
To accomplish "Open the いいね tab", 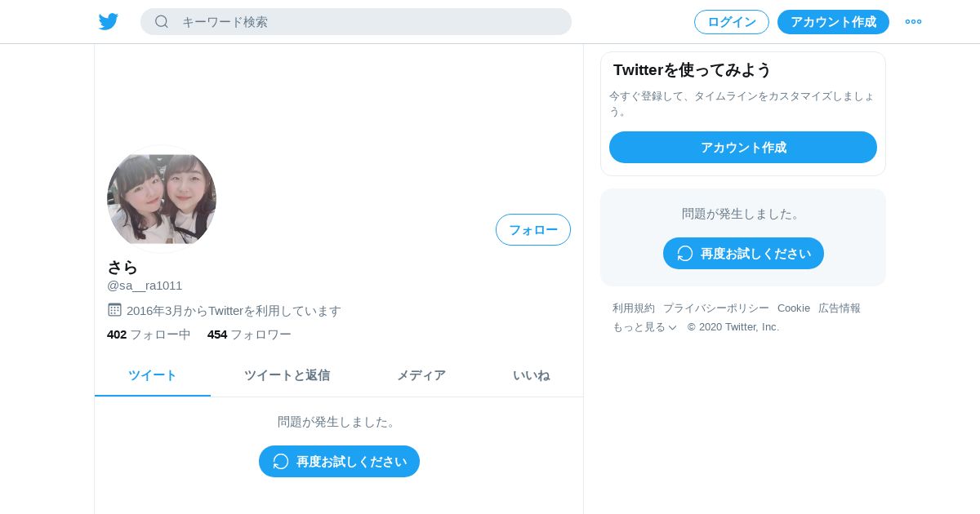I will 531,375.
